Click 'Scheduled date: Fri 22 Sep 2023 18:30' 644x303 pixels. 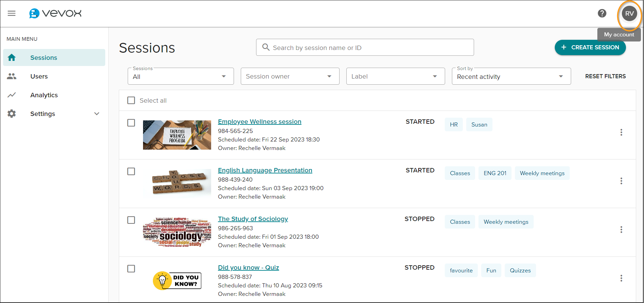tap(269, 139)
